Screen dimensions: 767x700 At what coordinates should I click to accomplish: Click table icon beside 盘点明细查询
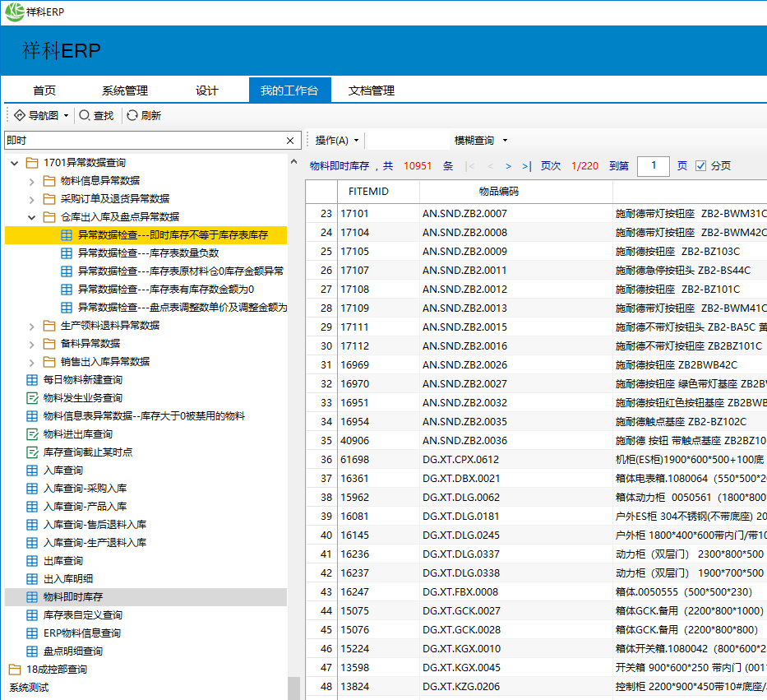[32, 651]
